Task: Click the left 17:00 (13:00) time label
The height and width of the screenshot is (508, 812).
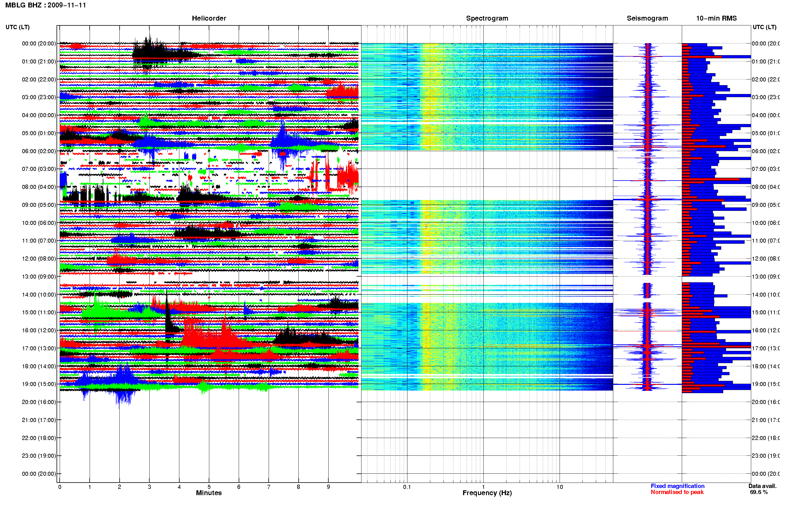Action: 39,348
